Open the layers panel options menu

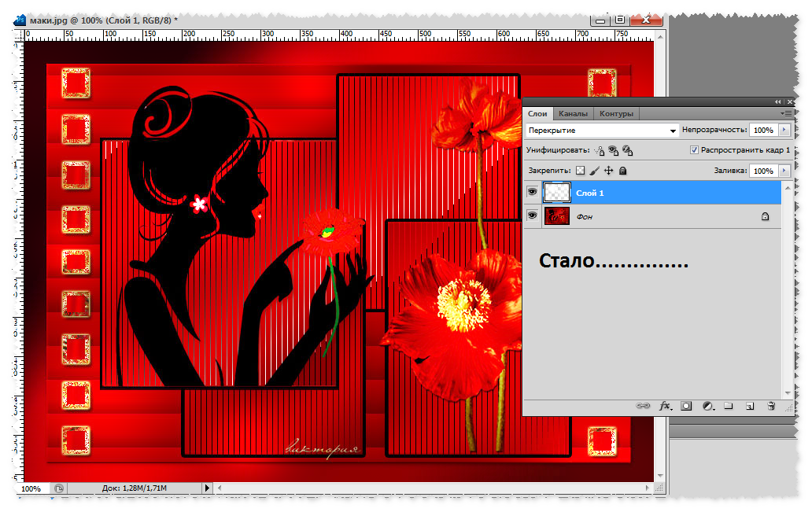tap(787, 113)
